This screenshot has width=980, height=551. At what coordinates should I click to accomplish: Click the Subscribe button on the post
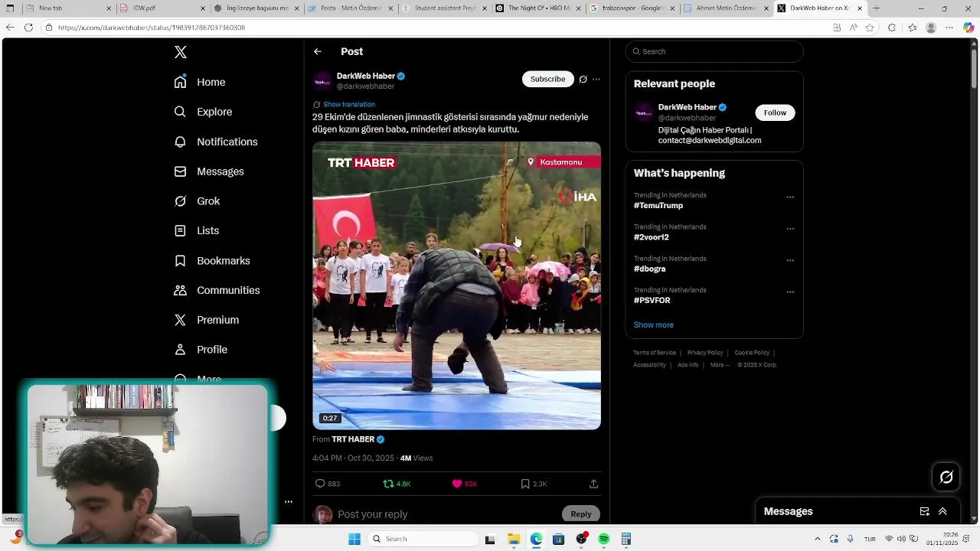pyautogui.click(x=547, y=79)
